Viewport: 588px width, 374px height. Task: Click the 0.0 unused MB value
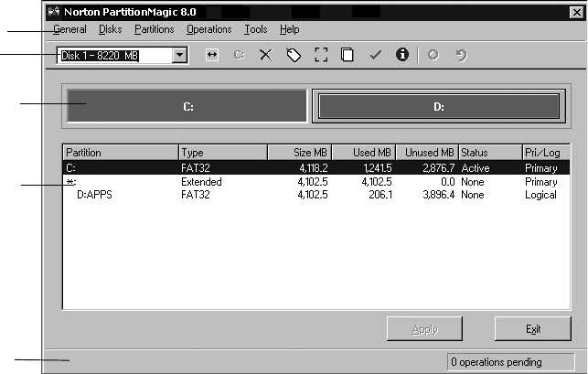tap(448, 182)
